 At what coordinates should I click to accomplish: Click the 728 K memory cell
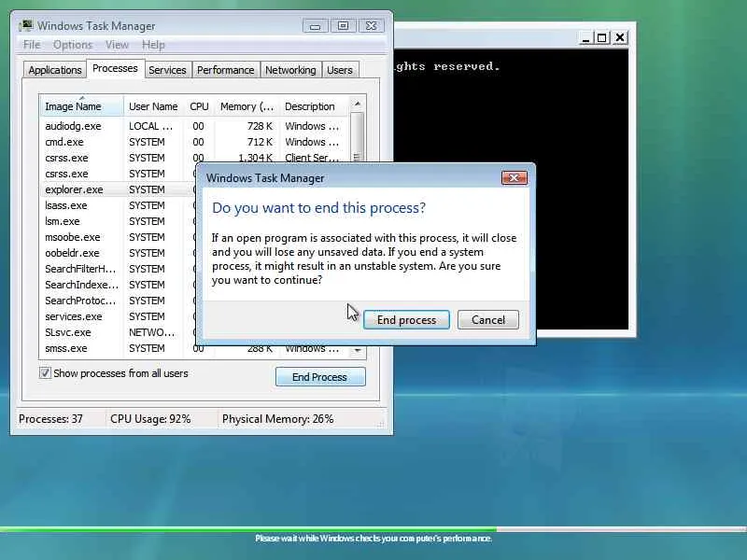click(x=261, y=126)
